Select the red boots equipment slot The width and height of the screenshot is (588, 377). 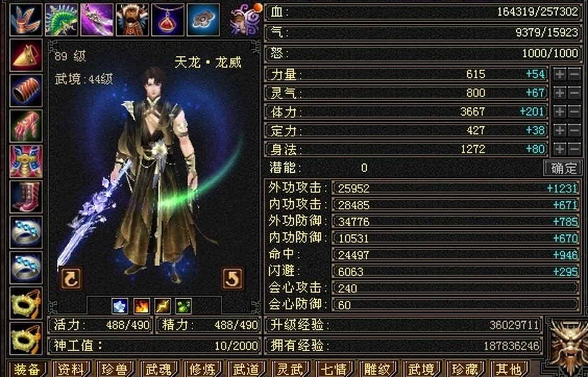(x=26, y=197)
